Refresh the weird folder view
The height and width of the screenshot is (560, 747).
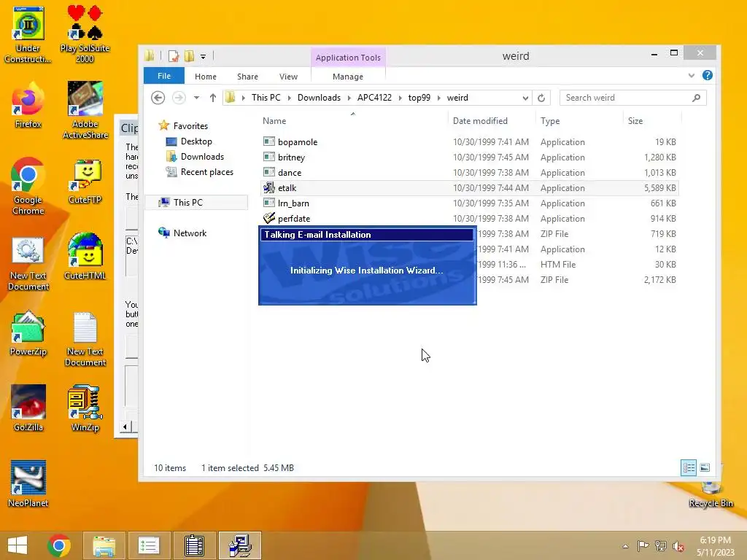click(x=541, y=98)
